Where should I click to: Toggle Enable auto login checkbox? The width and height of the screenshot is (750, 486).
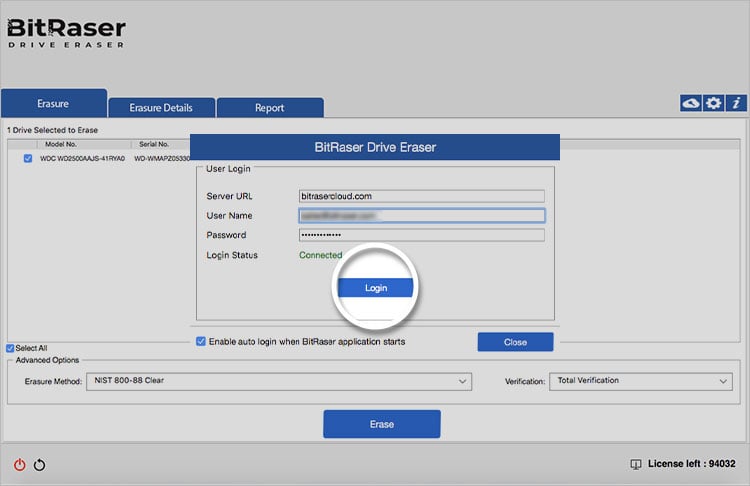pos(201,342)
